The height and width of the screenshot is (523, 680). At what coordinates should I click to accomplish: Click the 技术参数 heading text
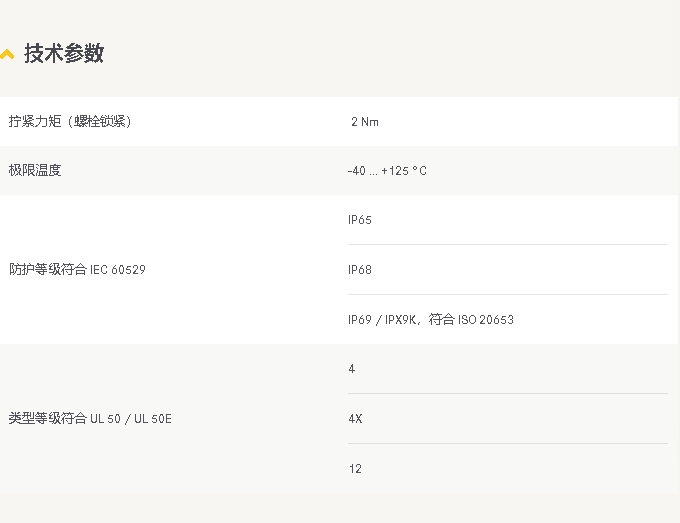click(x=64, y=53)
